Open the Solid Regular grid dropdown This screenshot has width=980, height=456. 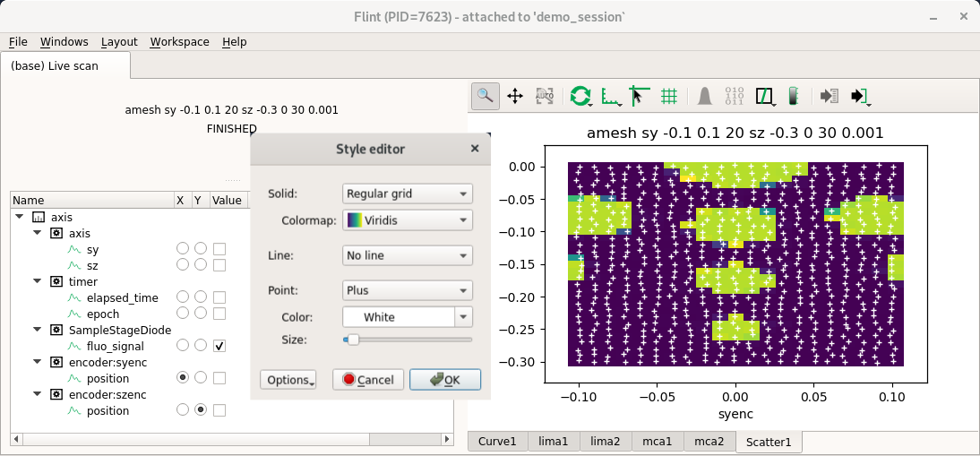408,194
